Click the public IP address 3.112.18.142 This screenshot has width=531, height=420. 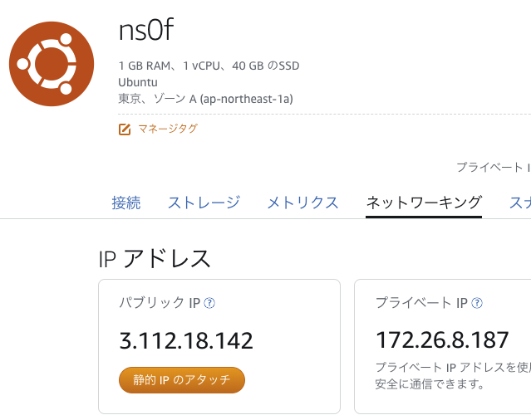click(x=186, y=340)
